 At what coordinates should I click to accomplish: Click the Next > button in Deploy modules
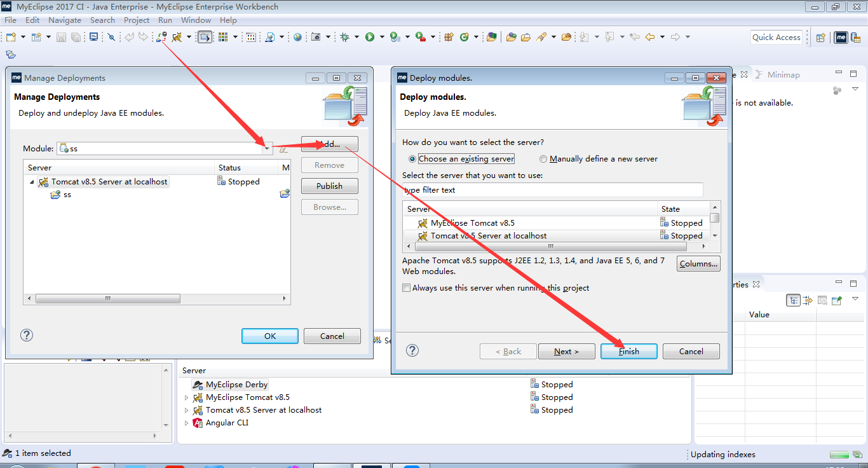(567, 352)
